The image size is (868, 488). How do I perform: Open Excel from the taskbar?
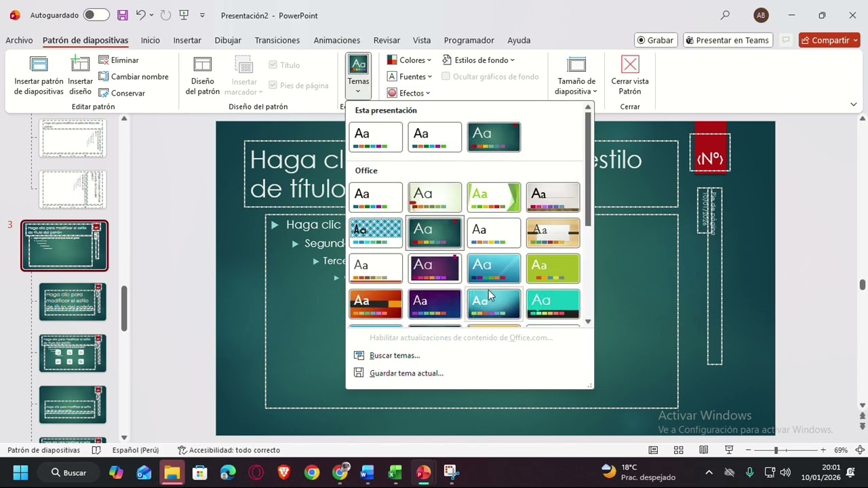coord(395,472)
